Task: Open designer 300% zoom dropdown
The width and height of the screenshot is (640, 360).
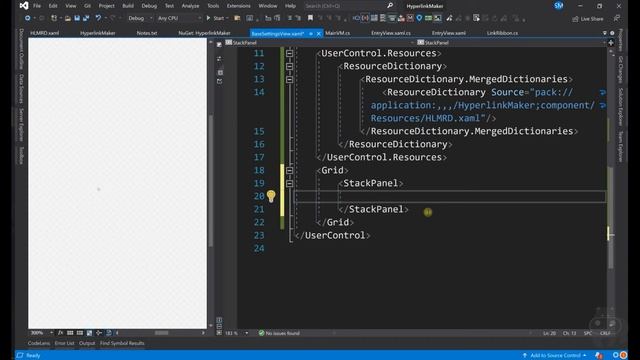Action: click(42, 333)
